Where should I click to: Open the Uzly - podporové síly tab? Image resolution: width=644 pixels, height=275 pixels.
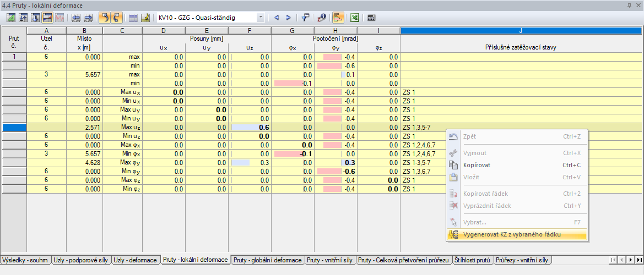[82, 260]
